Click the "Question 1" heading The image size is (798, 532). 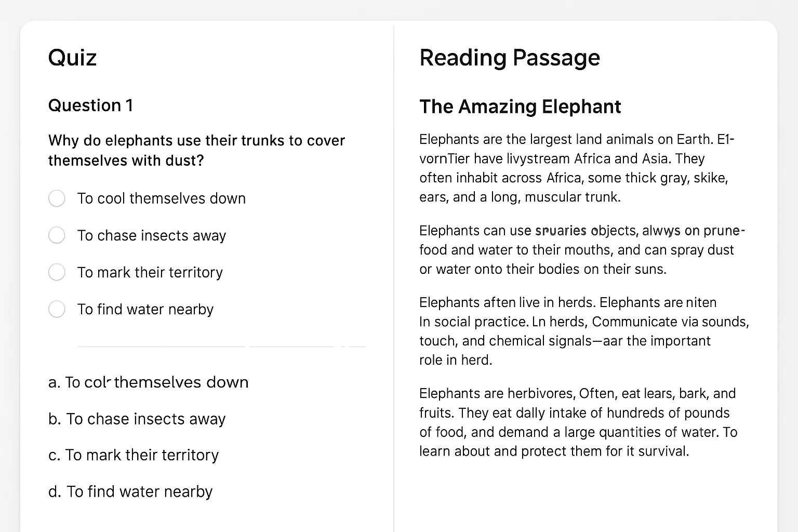(x=90, y=105)
